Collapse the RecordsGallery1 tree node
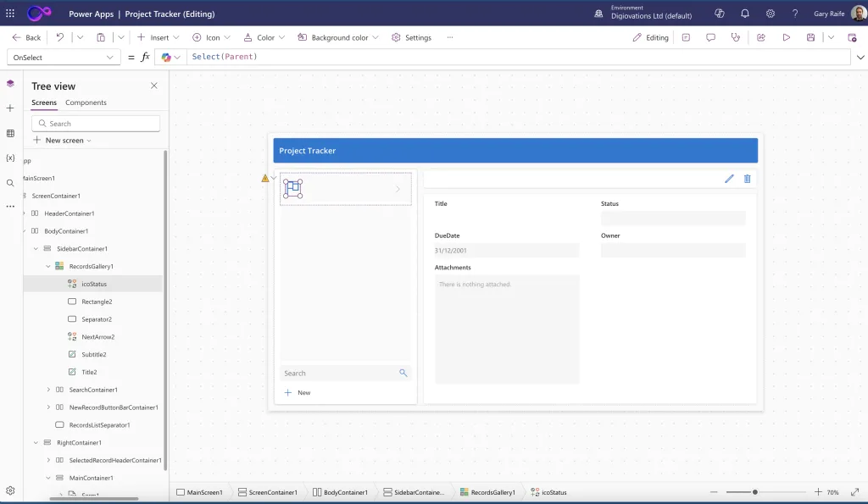The height and width of the screenshot is (504, 868). click(48, 266)
